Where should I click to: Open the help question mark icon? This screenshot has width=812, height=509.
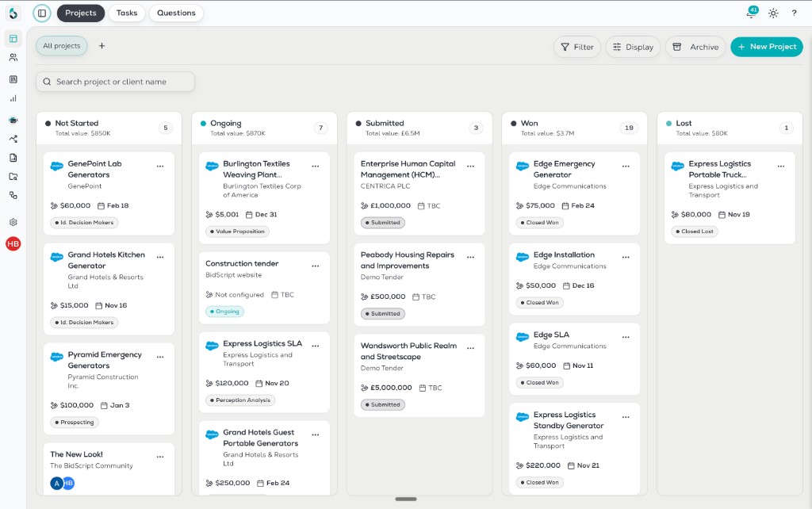point(794,13)
